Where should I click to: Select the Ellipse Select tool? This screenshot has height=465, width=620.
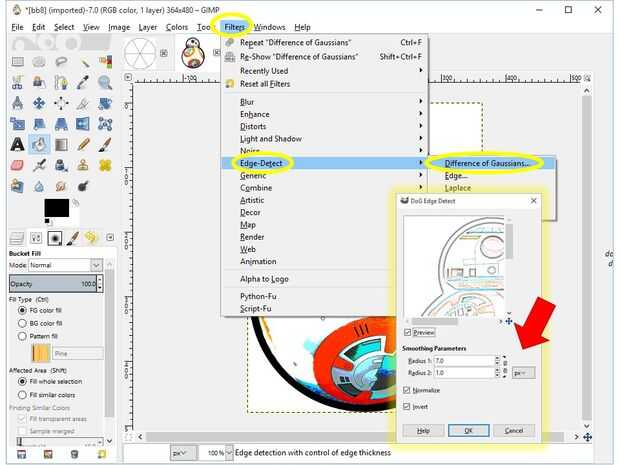[39, 62]
